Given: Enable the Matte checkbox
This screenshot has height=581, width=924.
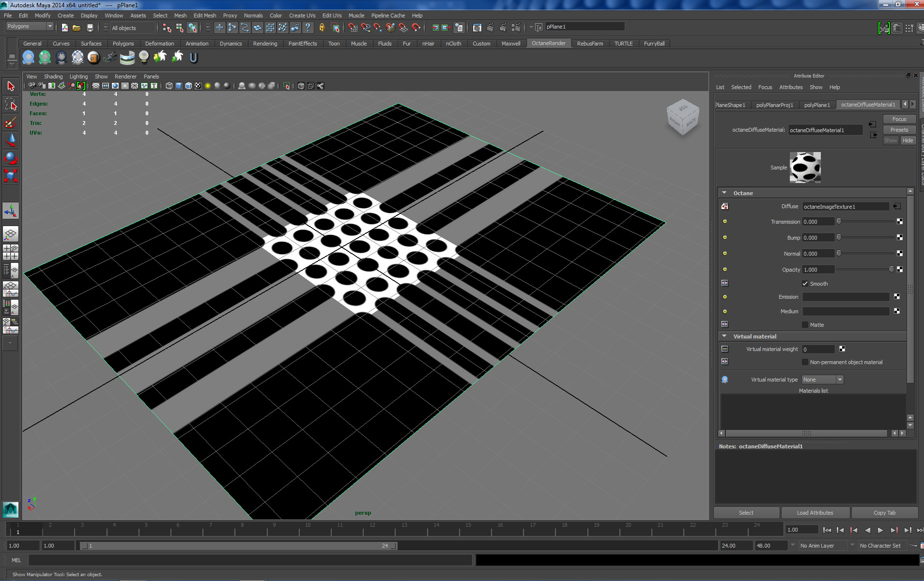Looking at the screenshot, I should click(x=805, y=325).
